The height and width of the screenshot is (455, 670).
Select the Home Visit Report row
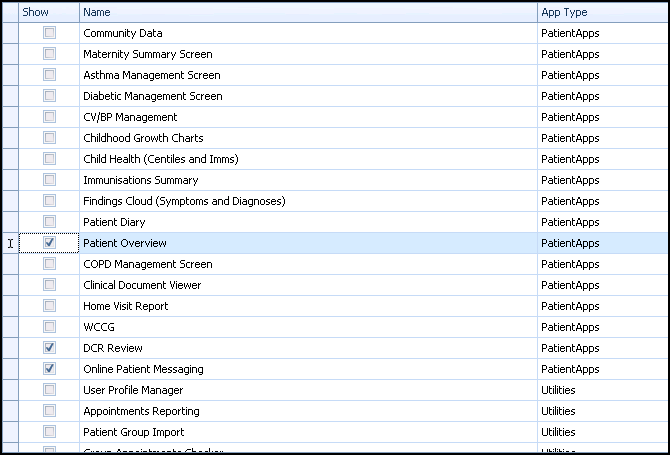pyautogui.click(x=125, y=306)
